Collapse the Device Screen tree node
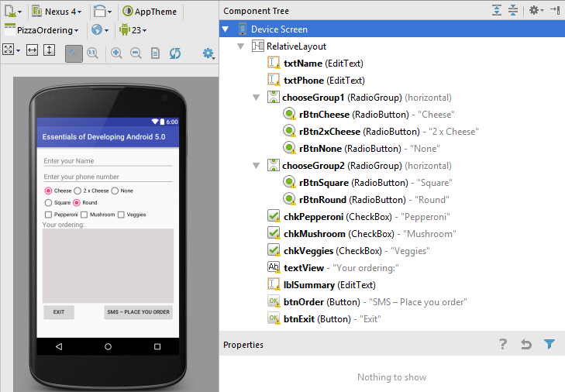This screenshot has height=392, width=565. (226, 29)
